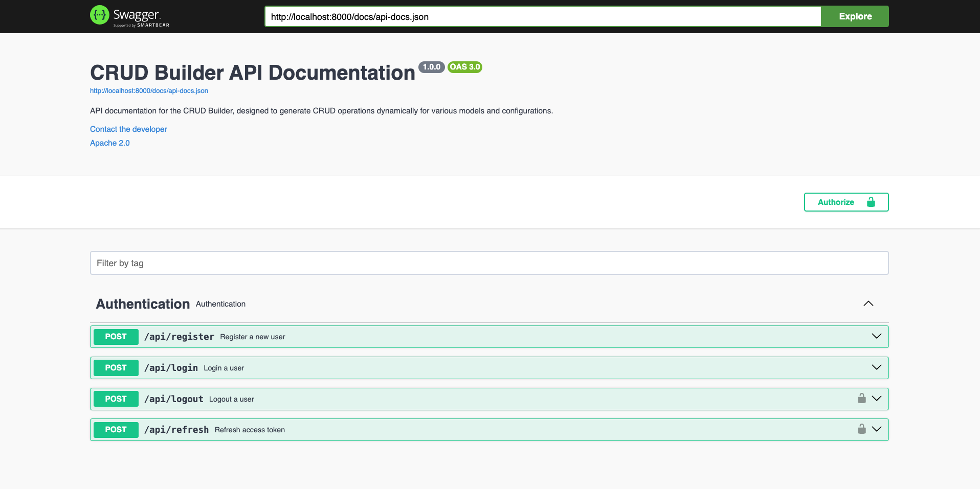Open the Authorize dialog

[846, 202]
